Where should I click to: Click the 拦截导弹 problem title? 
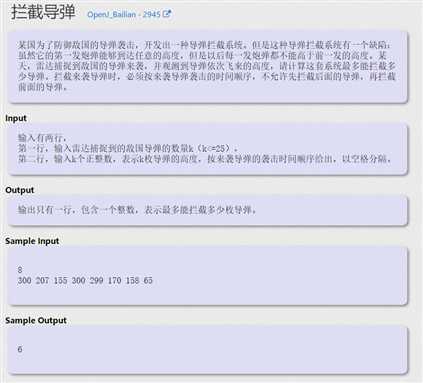43,13
